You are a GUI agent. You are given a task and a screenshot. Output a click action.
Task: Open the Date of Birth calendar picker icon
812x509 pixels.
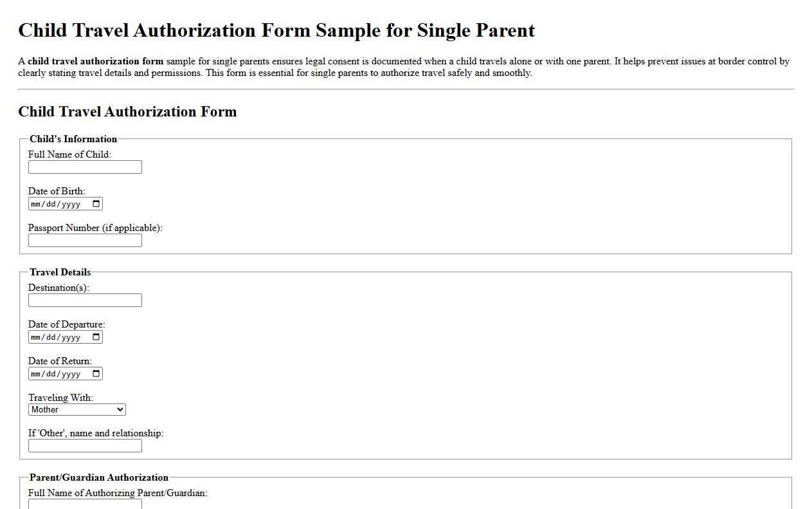point(97,203)
